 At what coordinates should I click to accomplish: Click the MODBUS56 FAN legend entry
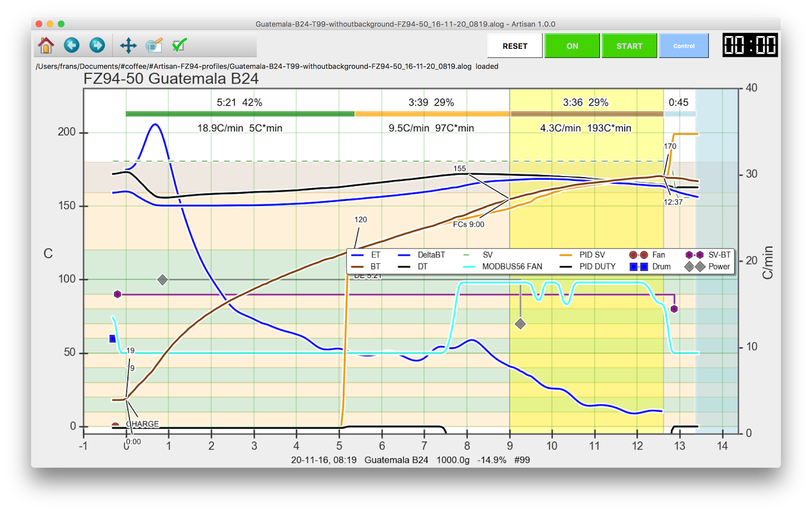[502, 266]
